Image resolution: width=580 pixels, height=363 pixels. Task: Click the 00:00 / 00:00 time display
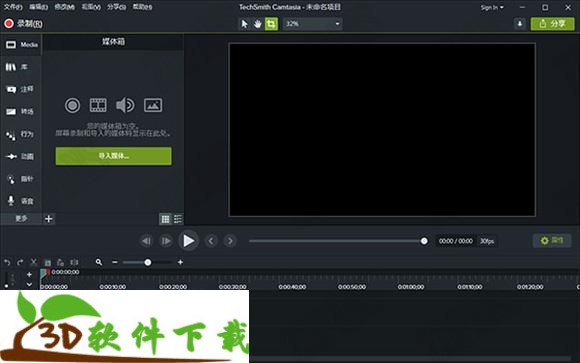[x=455, y=241]
